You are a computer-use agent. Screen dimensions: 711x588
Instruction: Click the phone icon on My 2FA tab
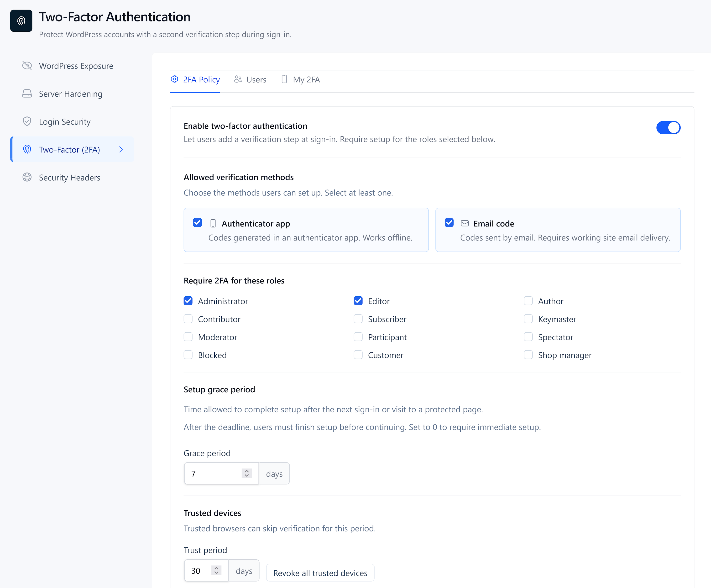(x=284, y=79)
